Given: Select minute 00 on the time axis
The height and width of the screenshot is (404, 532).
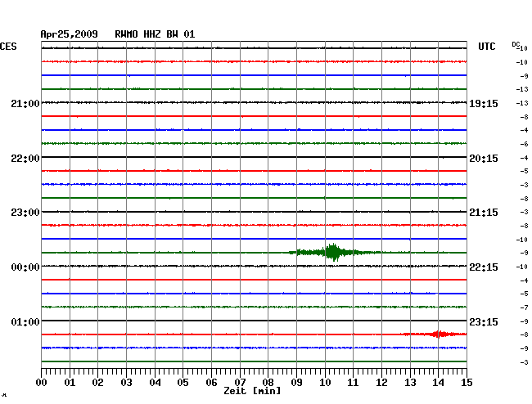Looking at the screenshot, I should coord(42,383).
